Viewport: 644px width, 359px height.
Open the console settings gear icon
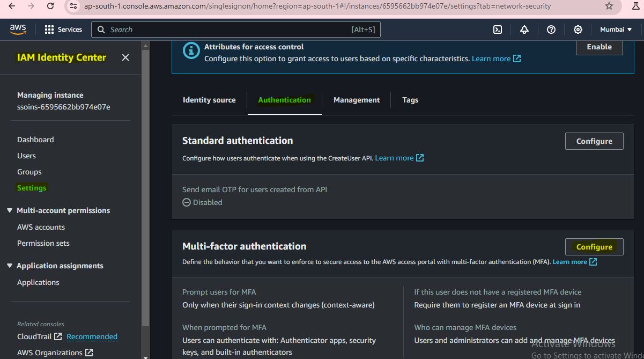(x=578, y=30)
